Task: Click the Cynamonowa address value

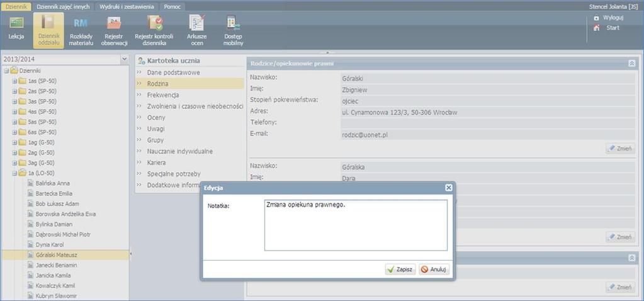Action: pyautogui.click(x=400, y=112)
